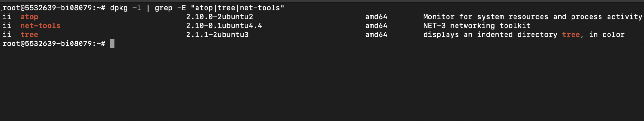Screen dimensions: 644x121
Task: Click the ii status flag for tree
Action: pyautogui.click(x=7, y=35)
